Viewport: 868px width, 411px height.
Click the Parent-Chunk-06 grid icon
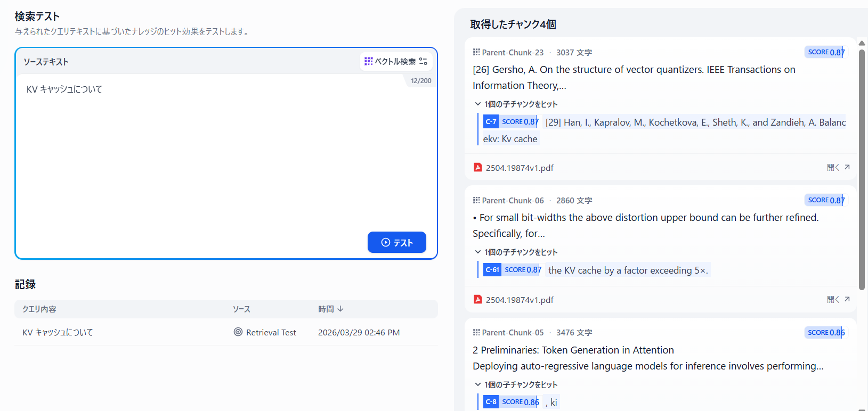click(x=476, y=200)
